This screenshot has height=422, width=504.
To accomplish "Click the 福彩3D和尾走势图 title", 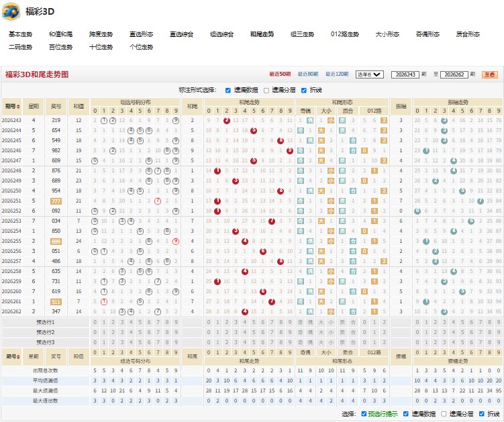I will (x=37, y=74).
